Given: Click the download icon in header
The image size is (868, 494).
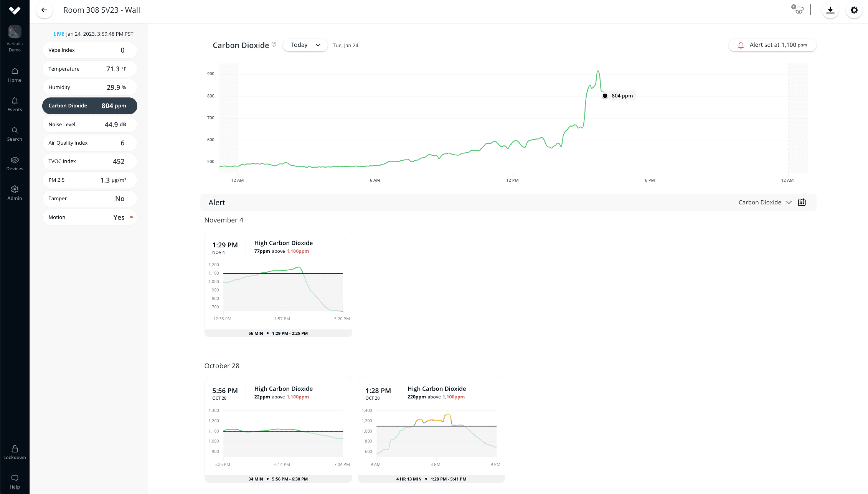Looking at the screenshot, I should click(830, 10).
